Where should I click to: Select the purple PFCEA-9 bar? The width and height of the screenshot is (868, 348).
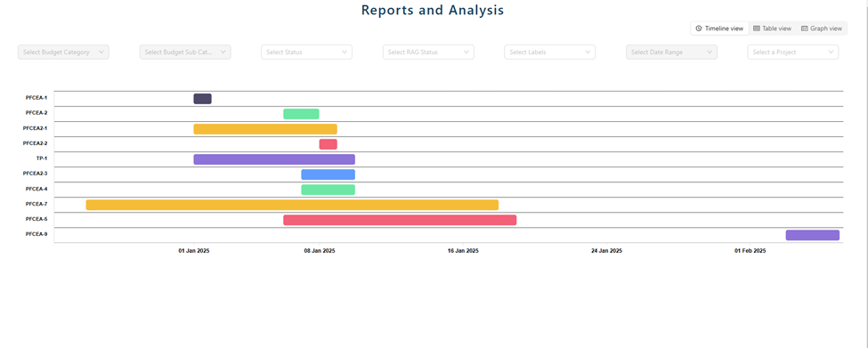(x=813, y=235)
